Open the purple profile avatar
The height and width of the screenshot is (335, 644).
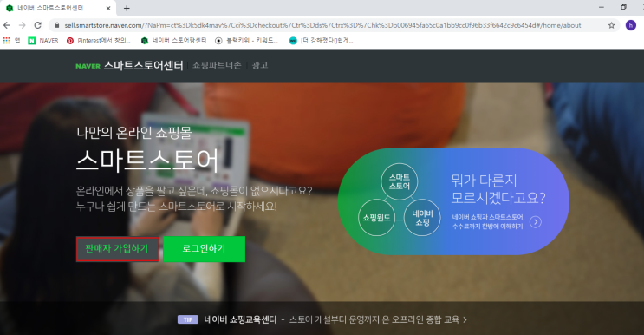coord(631,25)
